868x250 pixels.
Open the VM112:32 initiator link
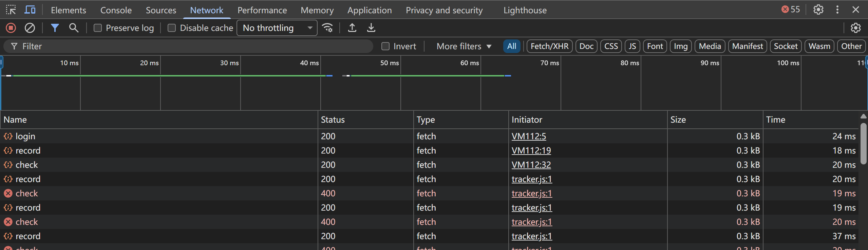[x=531, y=165]
